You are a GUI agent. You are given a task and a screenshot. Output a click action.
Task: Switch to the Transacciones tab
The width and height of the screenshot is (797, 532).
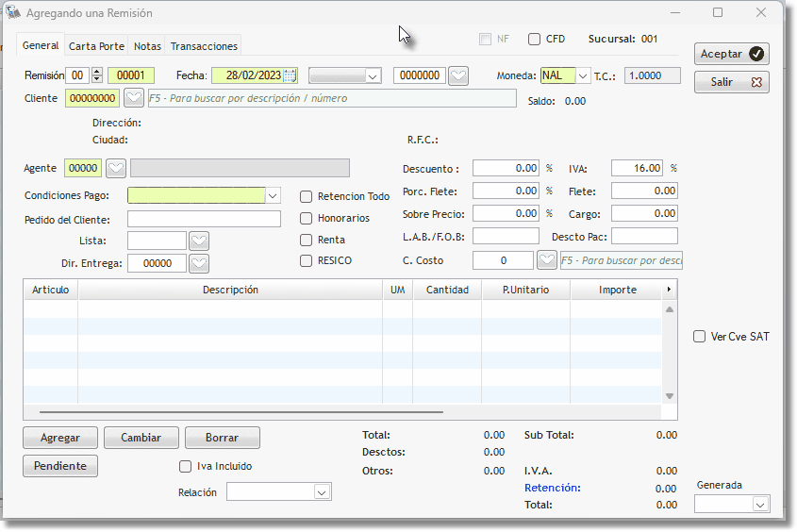point(204,46)
